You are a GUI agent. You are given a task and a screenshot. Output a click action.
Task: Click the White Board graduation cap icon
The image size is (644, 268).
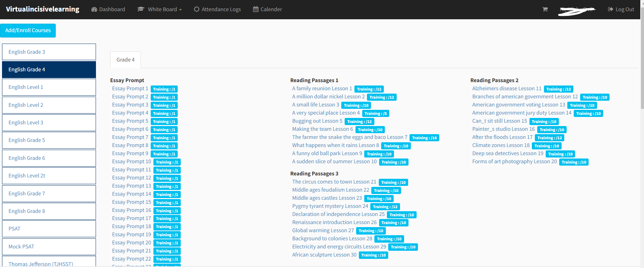click(x=141, y=9)
